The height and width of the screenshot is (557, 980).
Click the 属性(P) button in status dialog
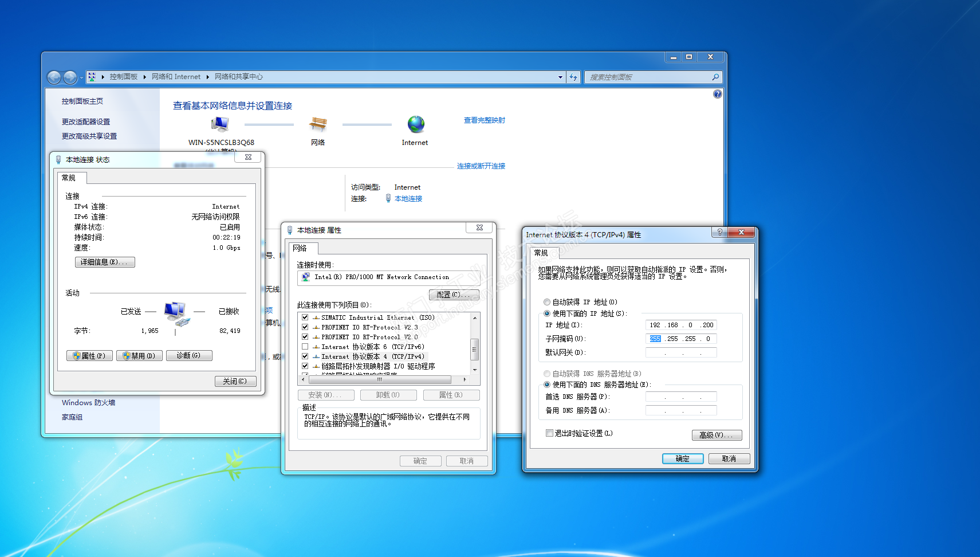pos(89,356)
